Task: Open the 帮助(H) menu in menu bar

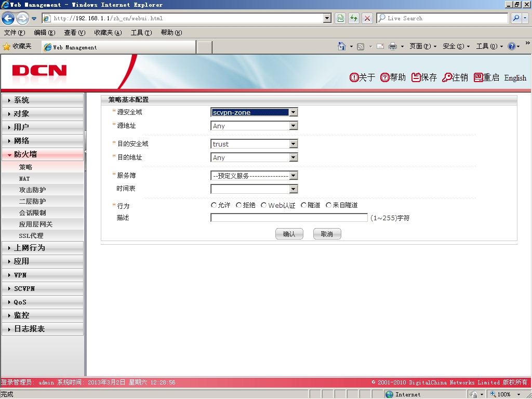Action: pos(171,33)
